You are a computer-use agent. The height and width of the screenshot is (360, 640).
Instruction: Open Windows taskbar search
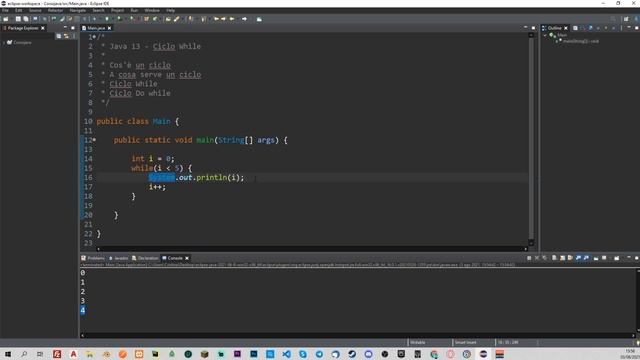pyautogui.click(x=24, y=354)
